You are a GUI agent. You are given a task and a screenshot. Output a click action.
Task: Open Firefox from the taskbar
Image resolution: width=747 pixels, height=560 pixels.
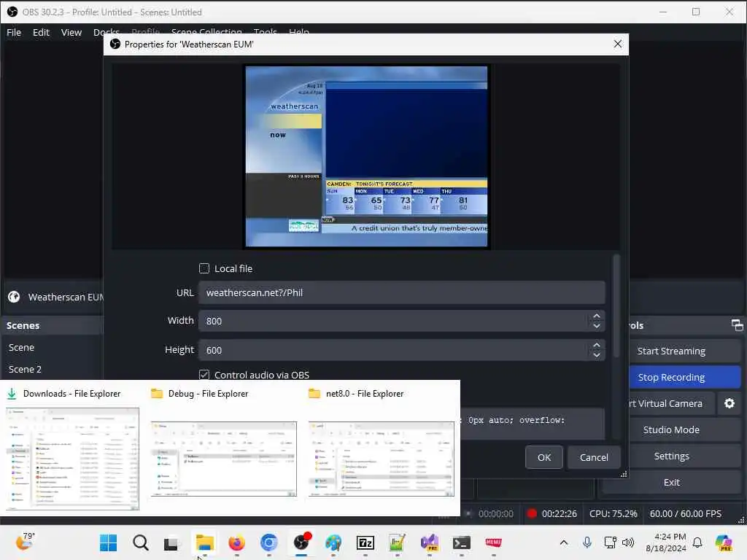[237, 542]
